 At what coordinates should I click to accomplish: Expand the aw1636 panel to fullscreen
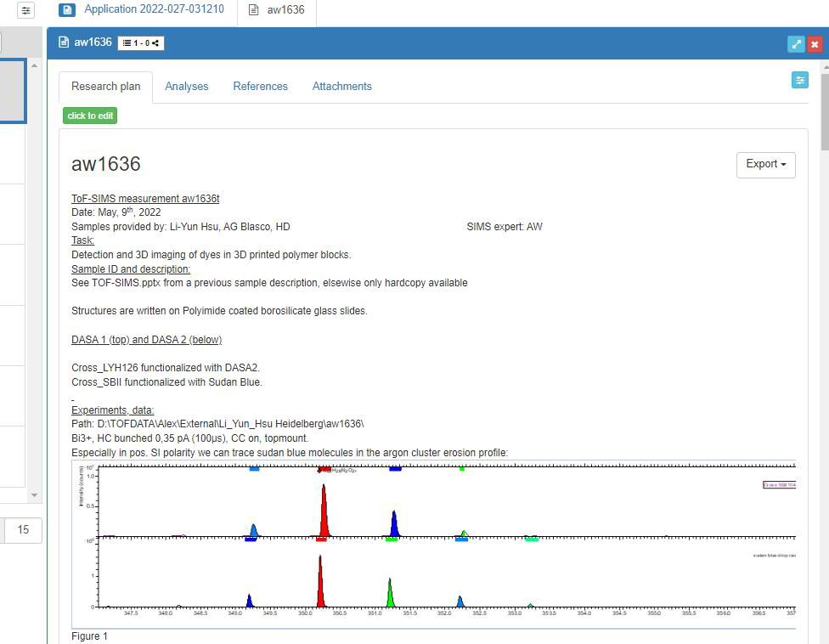796,44
